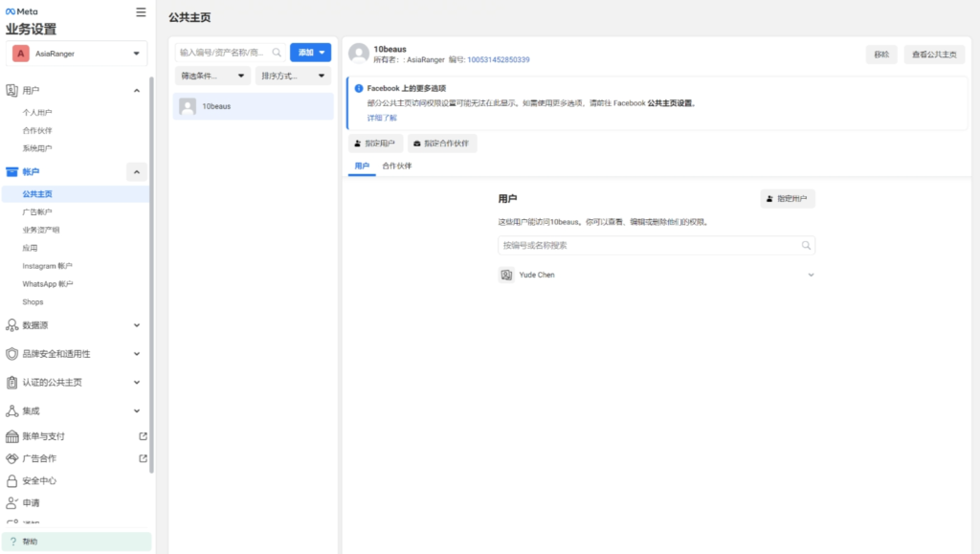Click the sidebar vertical scrollbar
Image resolution: width=980 pixels, height=554 pixels.
(x=150, y=275)
